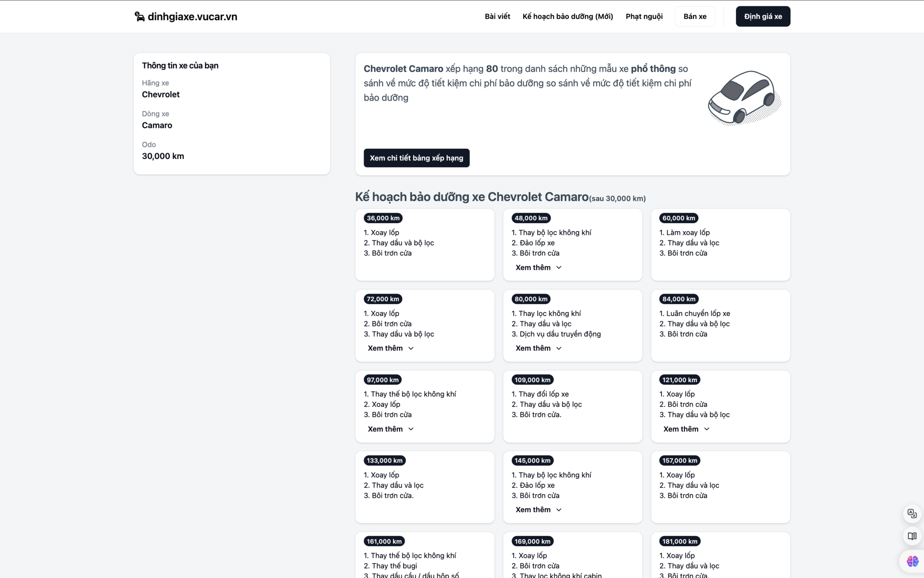
Task: Click the Kế hoạch bảo dưỡng xe Chevrolet Camaro heading
Action: (471, 197)
